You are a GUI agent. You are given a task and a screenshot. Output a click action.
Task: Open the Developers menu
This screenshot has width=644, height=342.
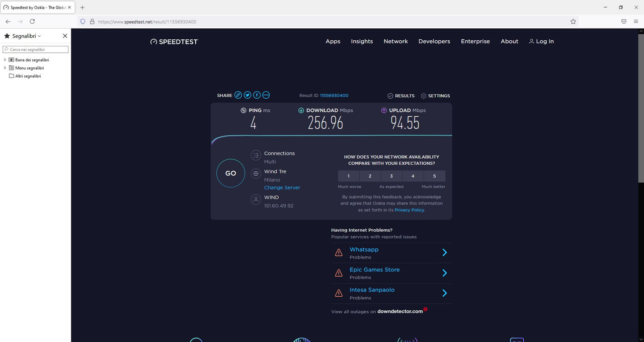[x=434, y=41]
